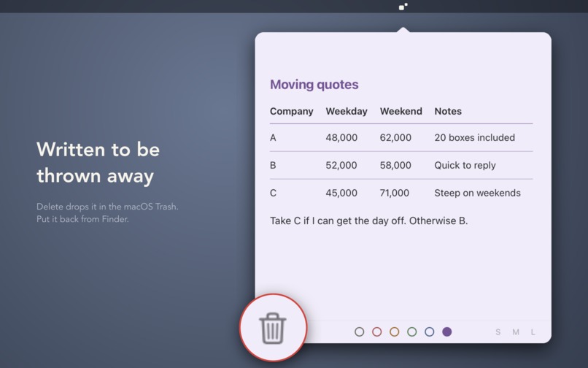
Task: Pick the gray note color circle
Action: [359, 331]
